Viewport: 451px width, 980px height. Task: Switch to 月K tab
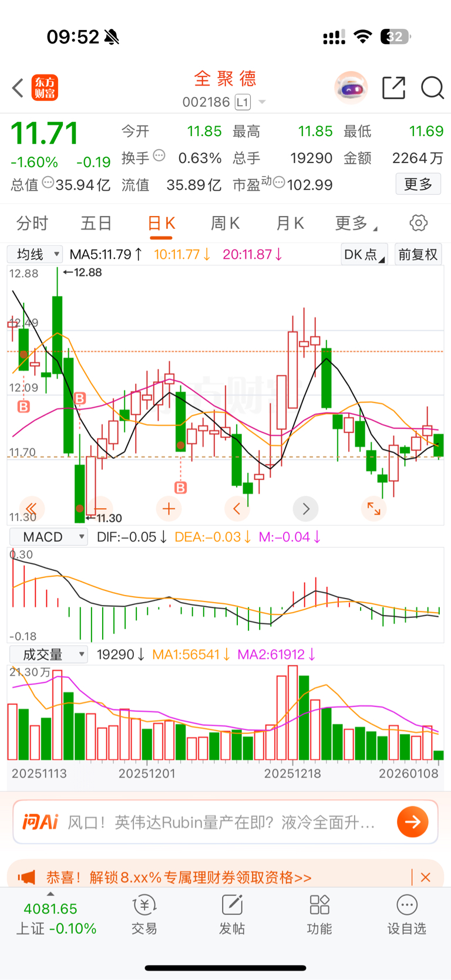[290, 223]
